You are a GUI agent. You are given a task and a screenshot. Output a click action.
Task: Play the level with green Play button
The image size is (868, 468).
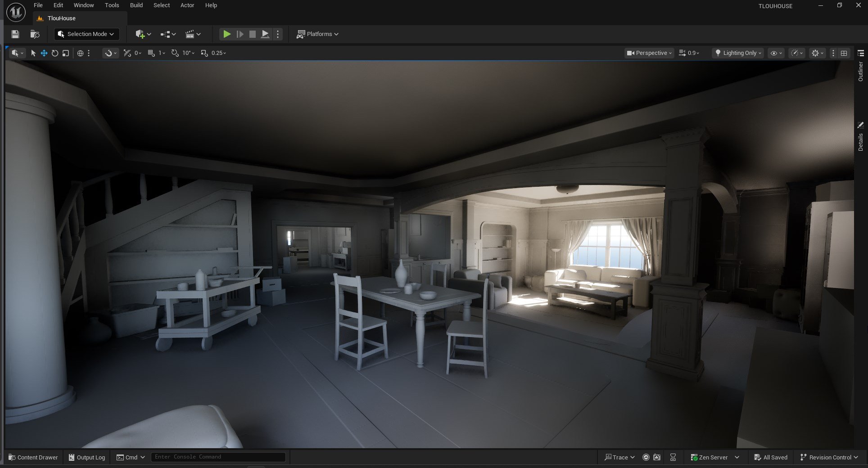227,34
